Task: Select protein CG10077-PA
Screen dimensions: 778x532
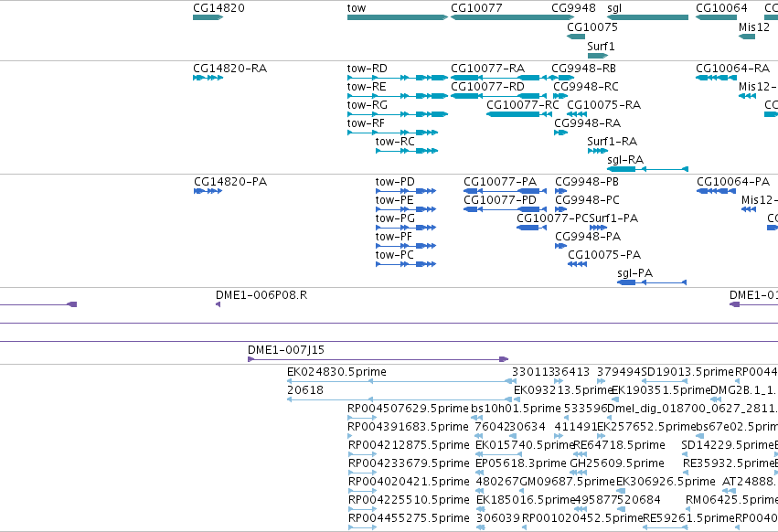Action: tap(505, 191)
